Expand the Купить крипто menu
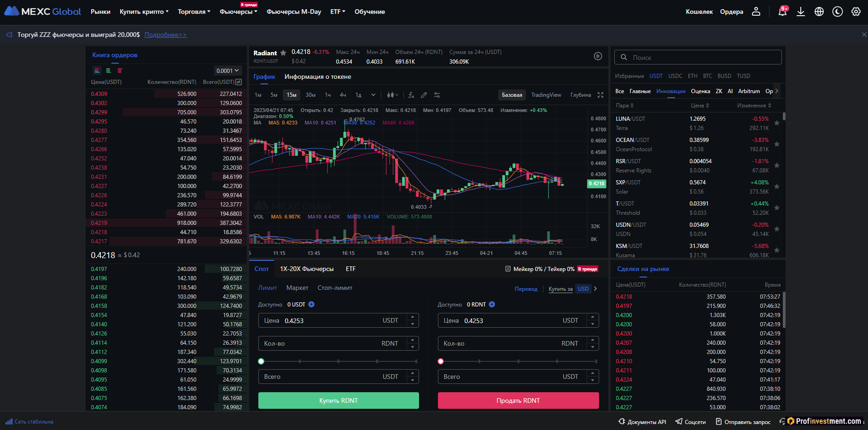Image resolution: width=868 pixels, height=430 pixels. pyautogui.click(x=144, y=12)
